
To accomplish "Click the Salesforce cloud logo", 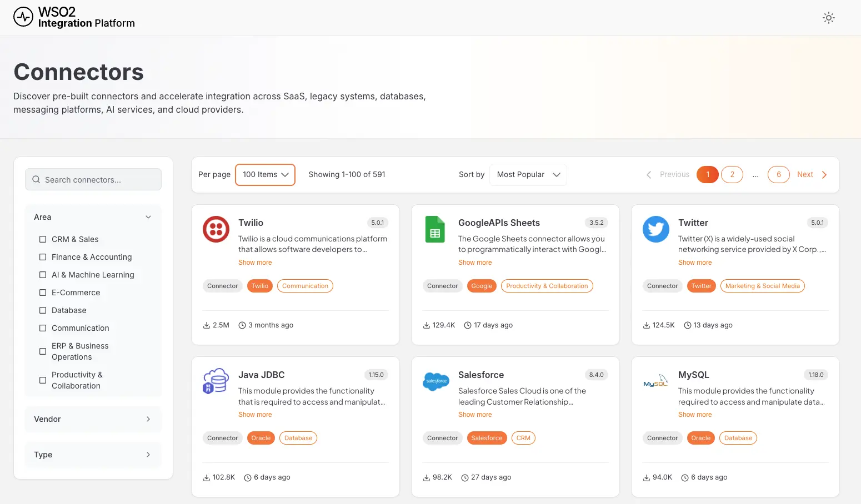I will point(436,381).
